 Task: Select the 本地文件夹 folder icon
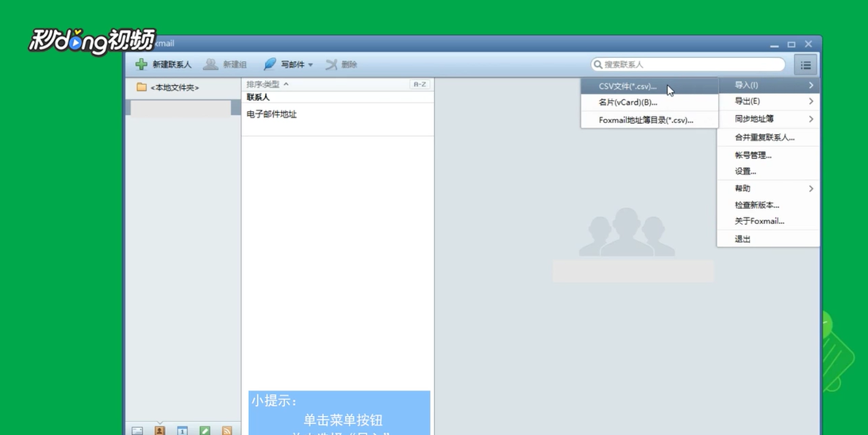point(142,87)
